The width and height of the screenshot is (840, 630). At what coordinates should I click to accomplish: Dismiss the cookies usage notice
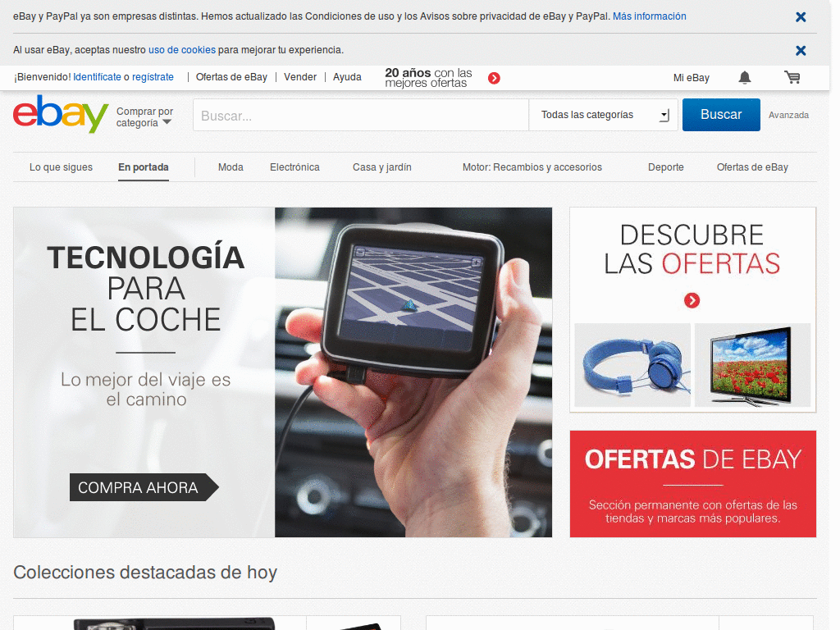(801, 50)
